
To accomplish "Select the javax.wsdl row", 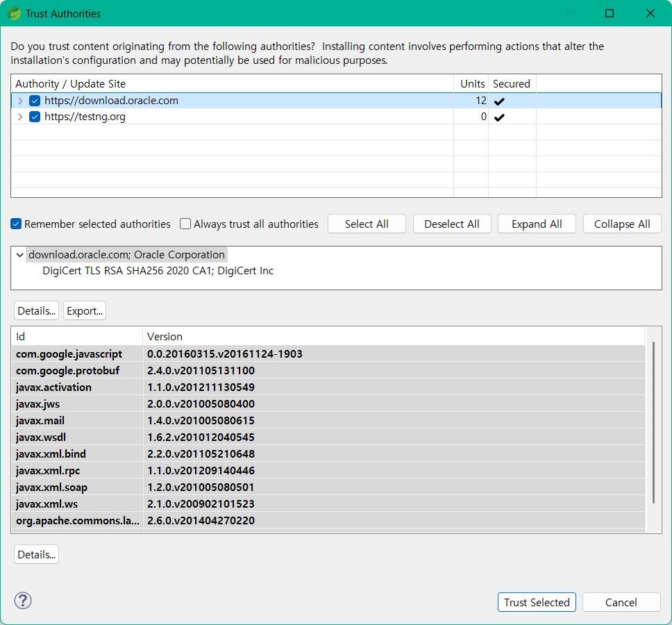I will point(328,437).
